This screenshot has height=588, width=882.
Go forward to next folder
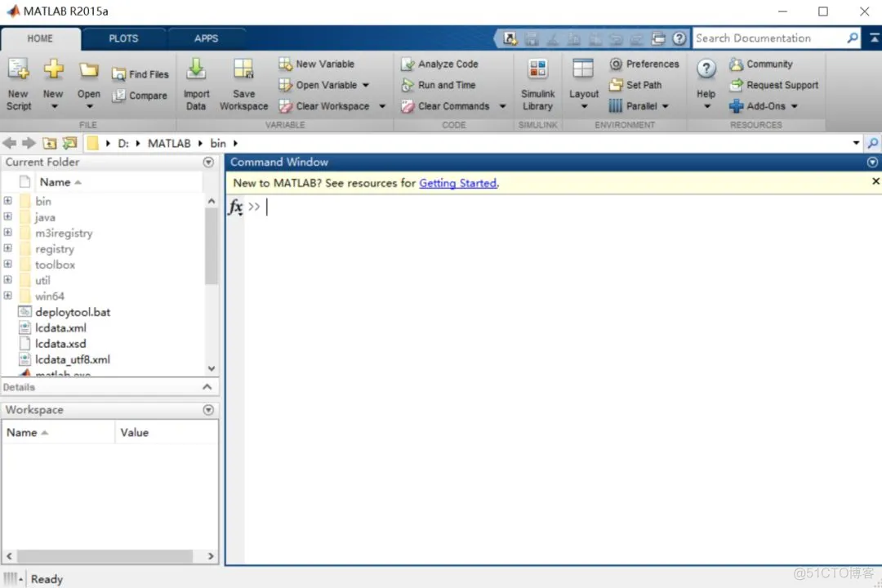pyautogui.click(x=29, y=144)
